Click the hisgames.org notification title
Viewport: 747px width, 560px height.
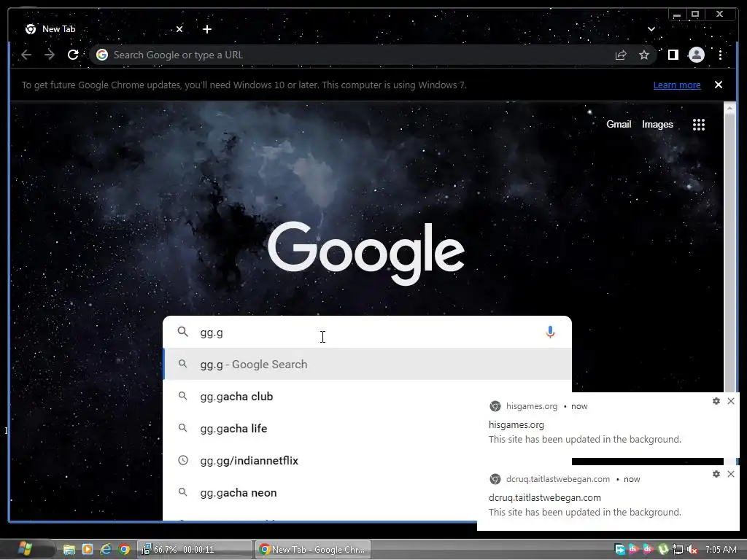516,425
